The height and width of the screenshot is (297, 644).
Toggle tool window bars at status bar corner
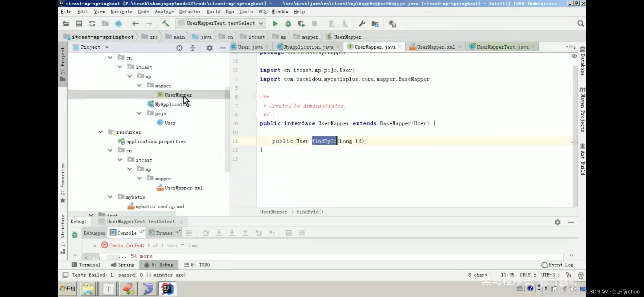[x=66, y=275]
